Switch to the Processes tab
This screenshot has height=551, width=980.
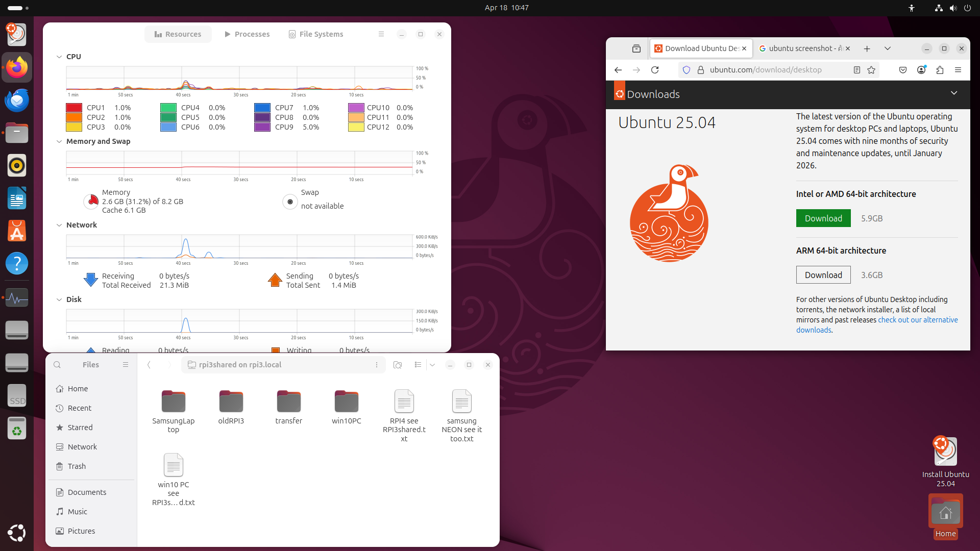click(x=247, y=34)
